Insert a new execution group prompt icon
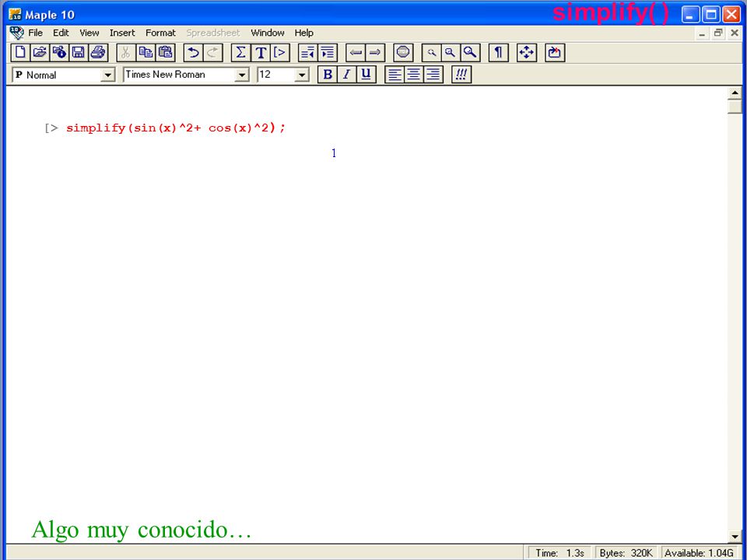The image size is (747, 560). pos(280,52)
